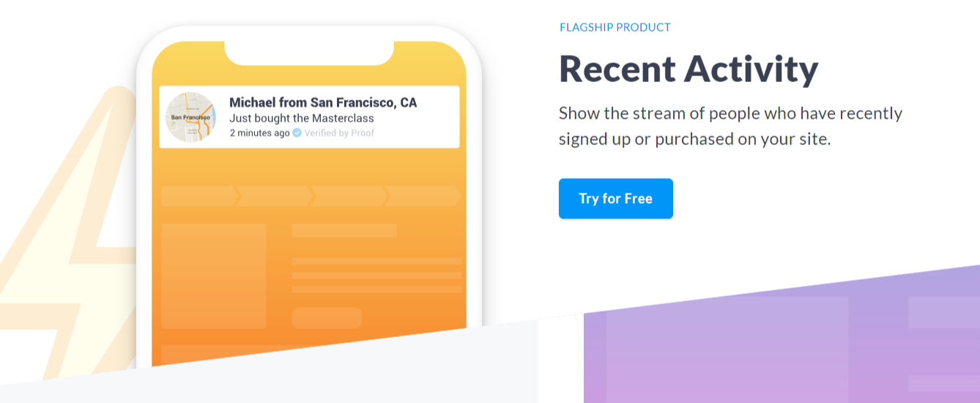Click the Verified by Proof text
This screenshot has height=403, width=980.
click(x=339, y=133)
